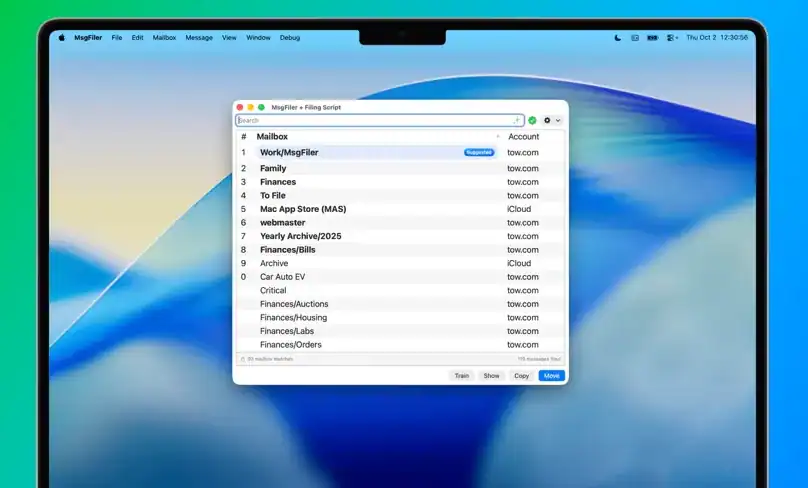Open Control Center from the menu bar
808x488 pixels.
click(x=672, y=38)
